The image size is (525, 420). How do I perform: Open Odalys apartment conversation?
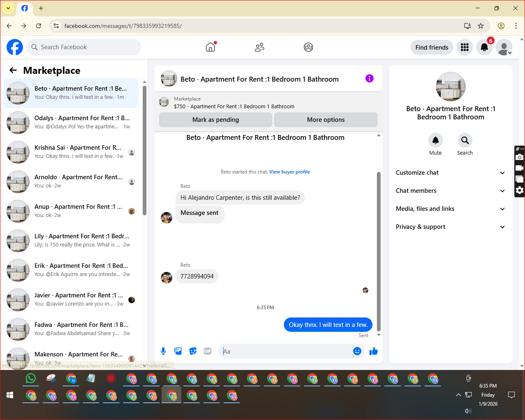(71, 123)
